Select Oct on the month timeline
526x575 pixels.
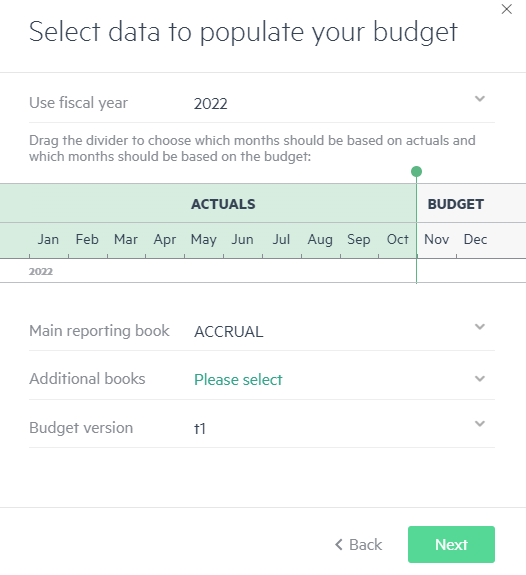tap(398, 239)
